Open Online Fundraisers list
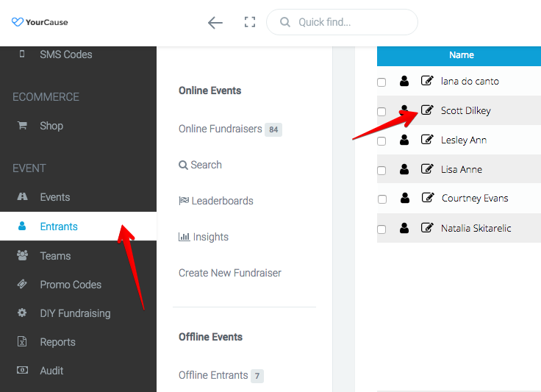 pos(220,129)
